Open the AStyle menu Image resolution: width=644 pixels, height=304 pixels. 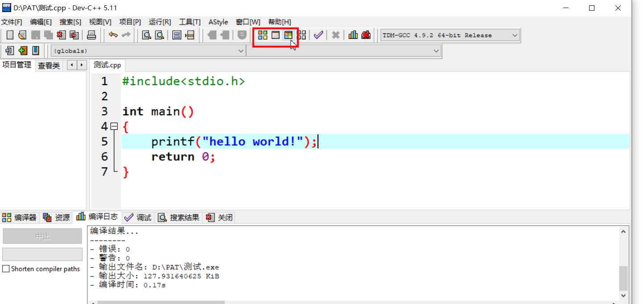coord(218,22)
